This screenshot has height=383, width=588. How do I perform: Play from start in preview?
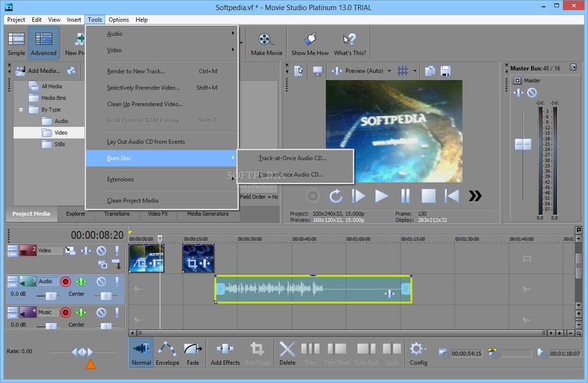click(359, 196)
